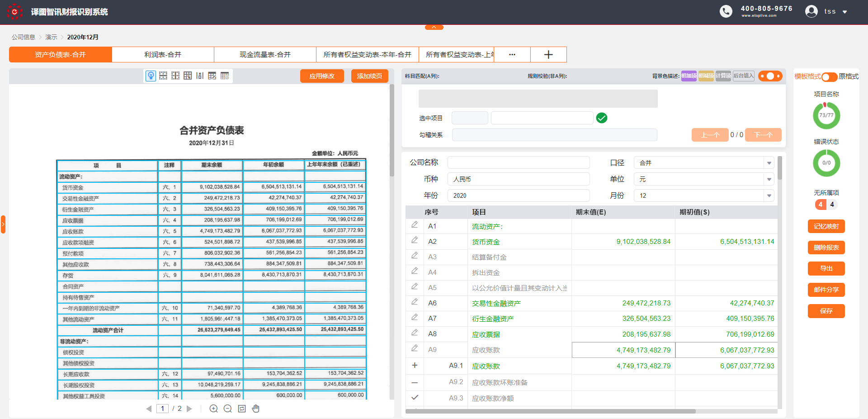The width and height of the screenshot is (868, 419).
Task: Click the fit-to-page preview icon
Action: point(242,409)
